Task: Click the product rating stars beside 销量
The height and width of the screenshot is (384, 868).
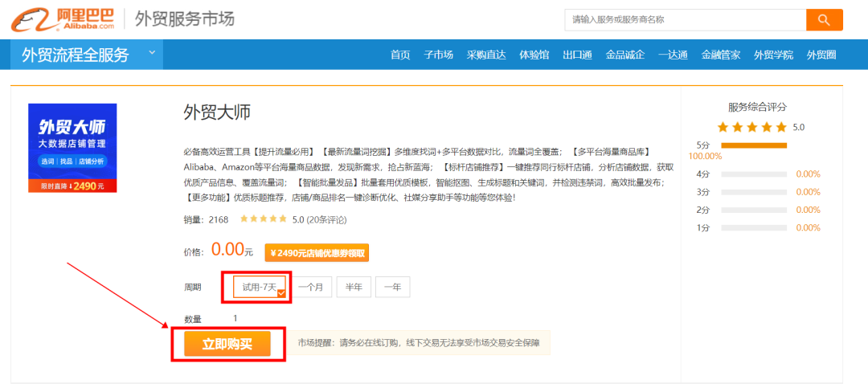Action: click(x=264, y=219)
